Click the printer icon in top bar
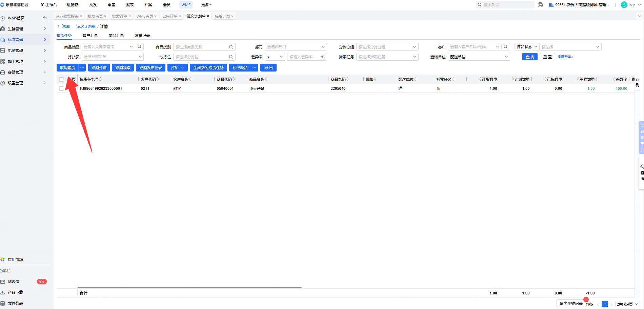The image size is (644, 309). (540, 5)
